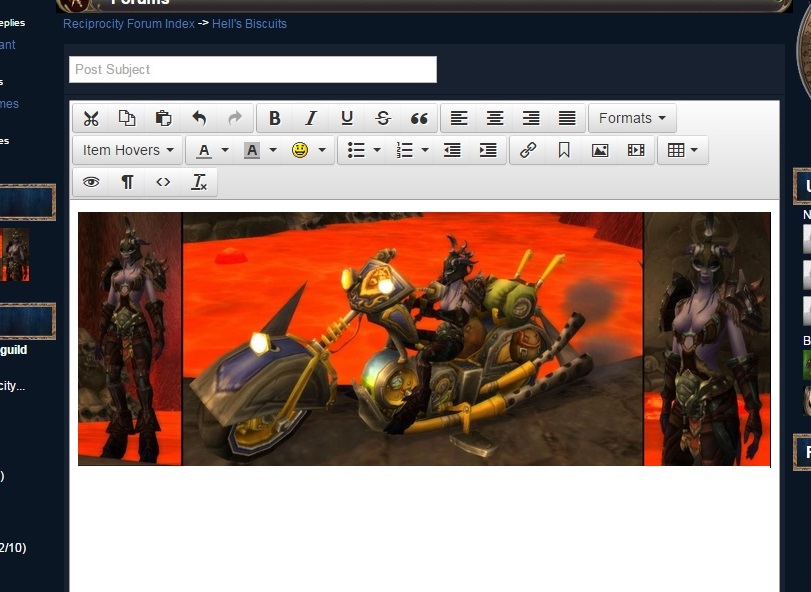811x592 pixels.
Task: Expand numbered list style options
Action: (x=425, y=150)
